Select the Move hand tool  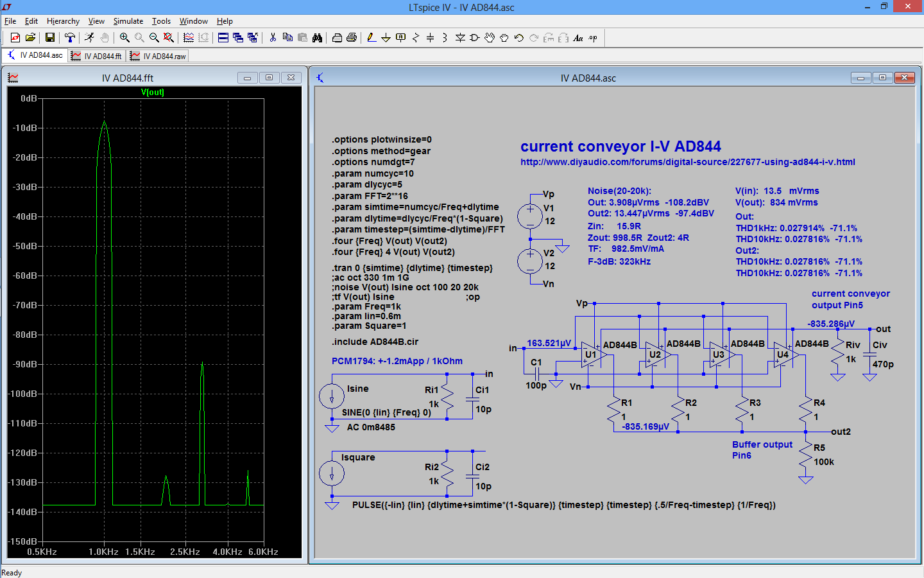[x=490, y=38]
